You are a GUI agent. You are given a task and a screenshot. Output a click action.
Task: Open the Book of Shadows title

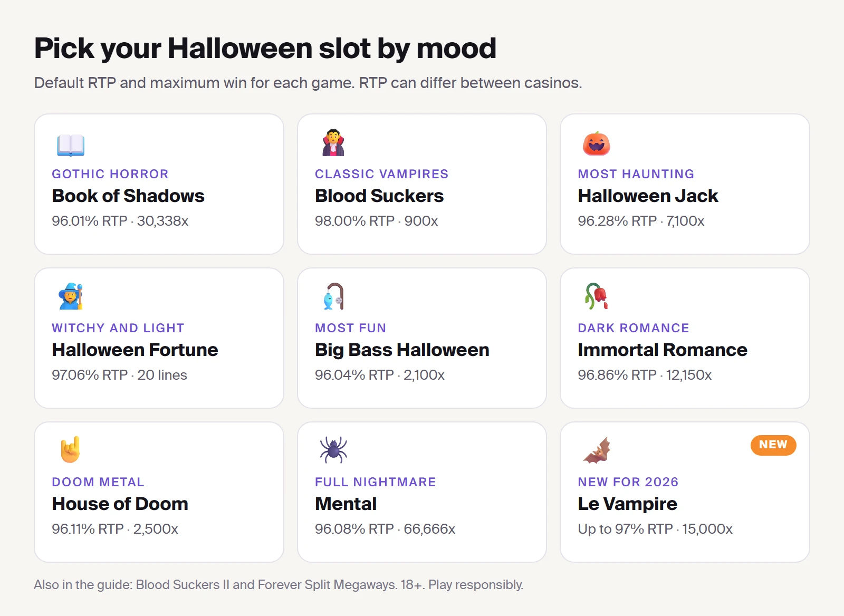click(128, 196)
